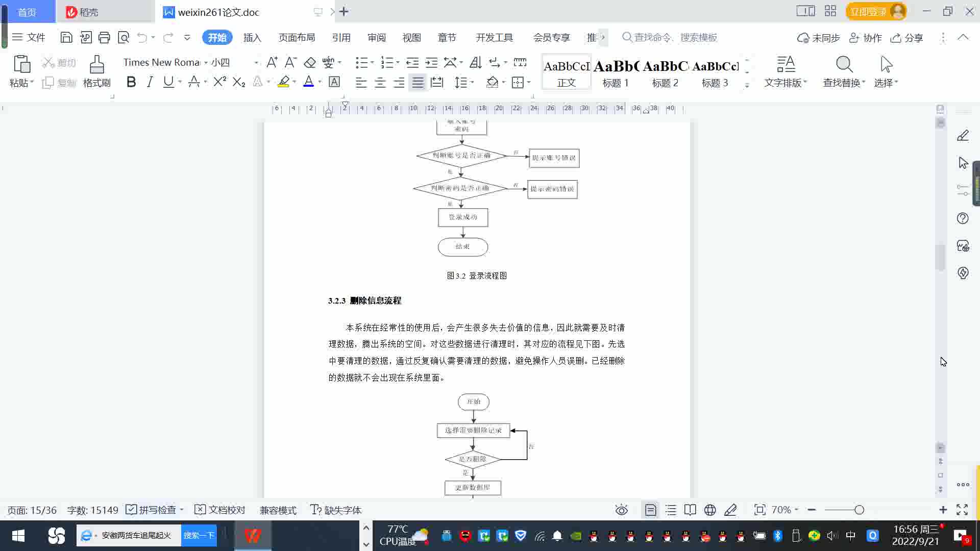Click the 立即登录 login button

pyautogui.click(x=868, y=11)
